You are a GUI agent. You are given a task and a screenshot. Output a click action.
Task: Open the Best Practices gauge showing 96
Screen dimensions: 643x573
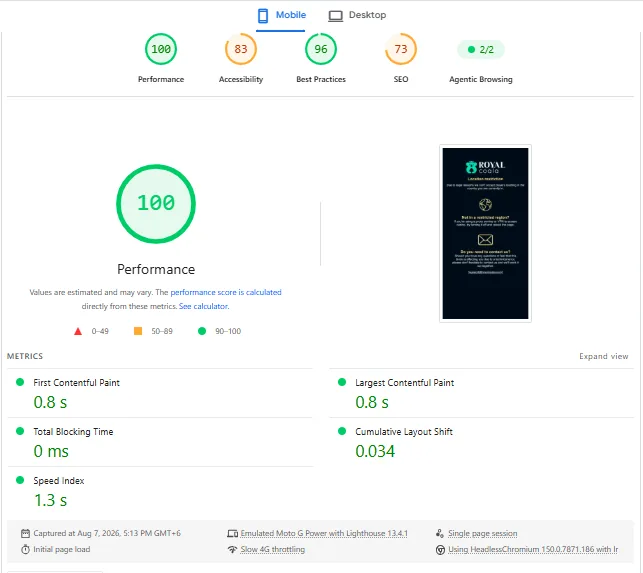[x=321, y=49]
